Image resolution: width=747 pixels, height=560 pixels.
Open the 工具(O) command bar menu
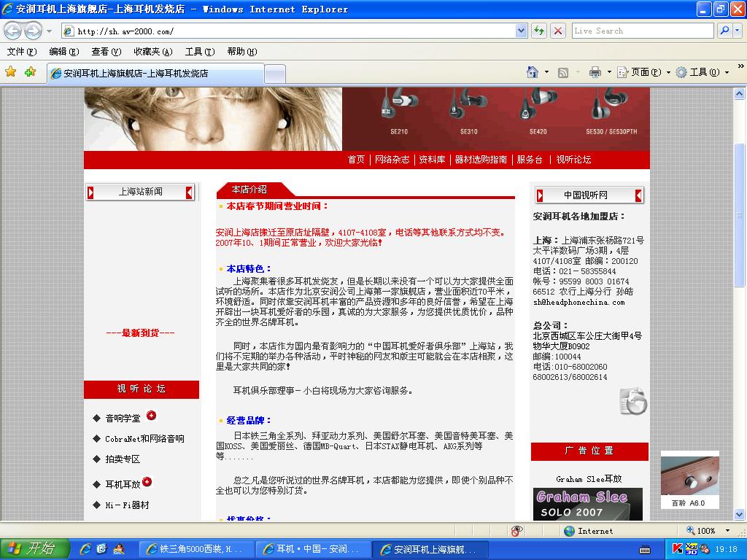point(703,72)
